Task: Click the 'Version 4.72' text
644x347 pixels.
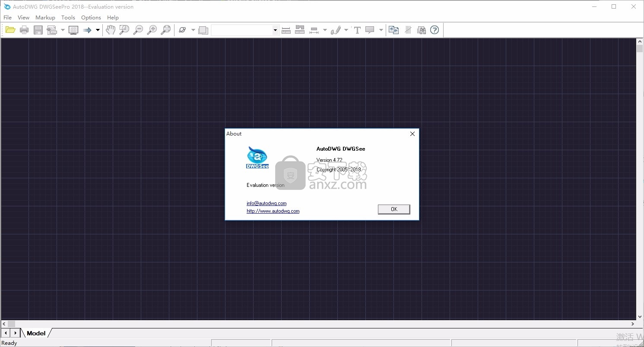Action: click(329, 160)
